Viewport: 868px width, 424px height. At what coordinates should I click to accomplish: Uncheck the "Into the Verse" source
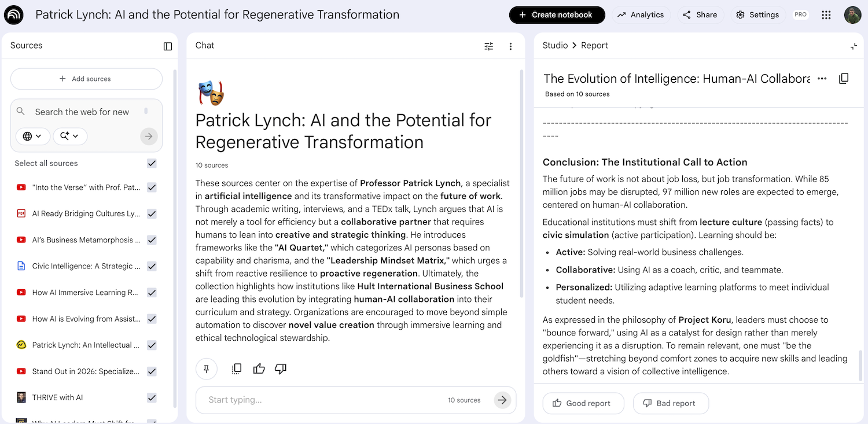coord(152,187)
